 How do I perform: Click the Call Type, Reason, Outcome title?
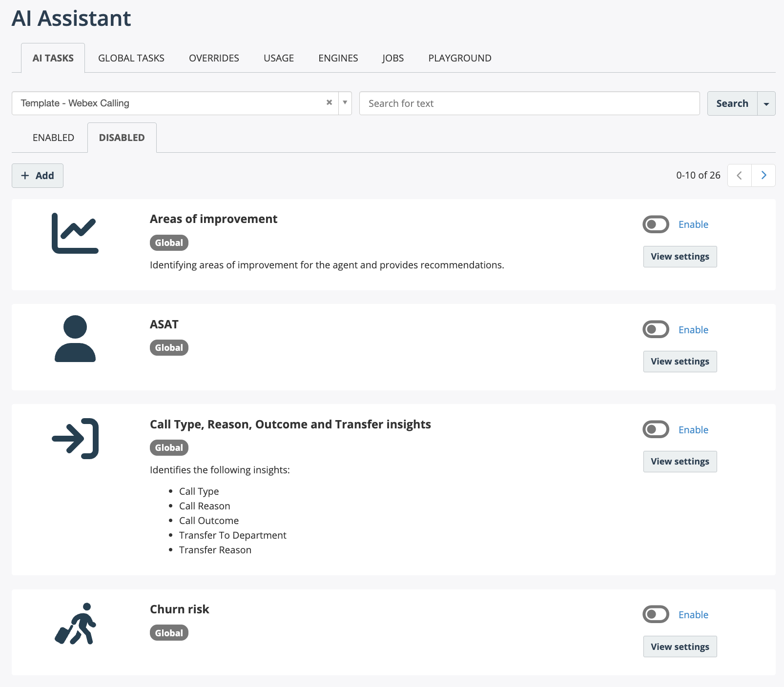tap(290, 424)
